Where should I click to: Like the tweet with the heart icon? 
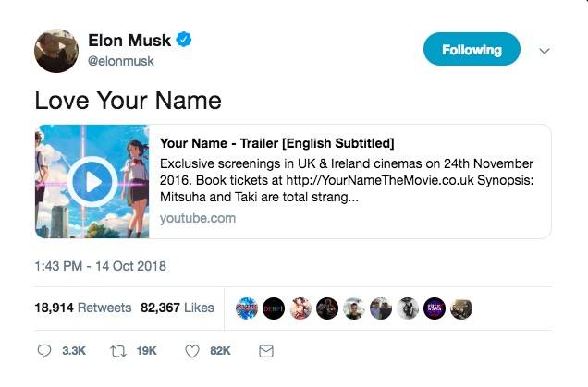point(192,351)
